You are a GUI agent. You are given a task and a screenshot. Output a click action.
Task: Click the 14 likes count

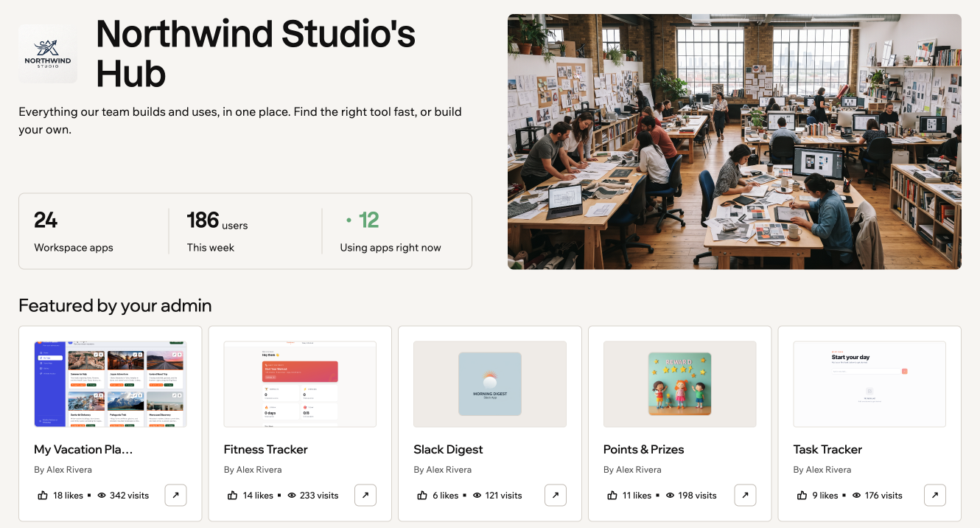point(258,496)
